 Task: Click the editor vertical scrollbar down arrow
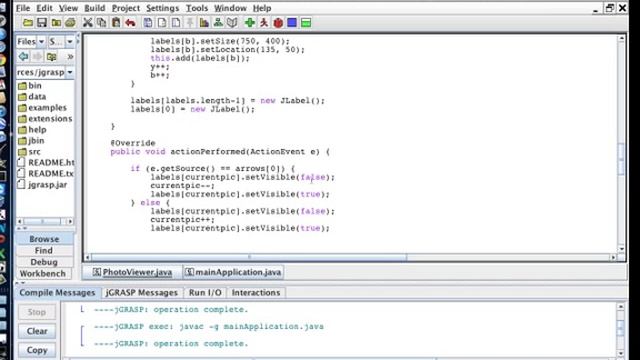coord(621,249)
